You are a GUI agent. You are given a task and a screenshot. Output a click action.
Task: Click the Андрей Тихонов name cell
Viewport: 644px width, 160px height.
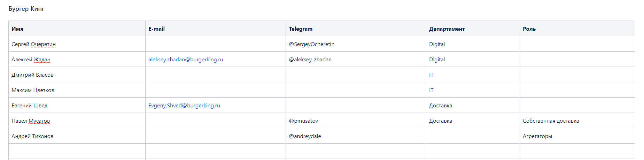coord(32,136)
